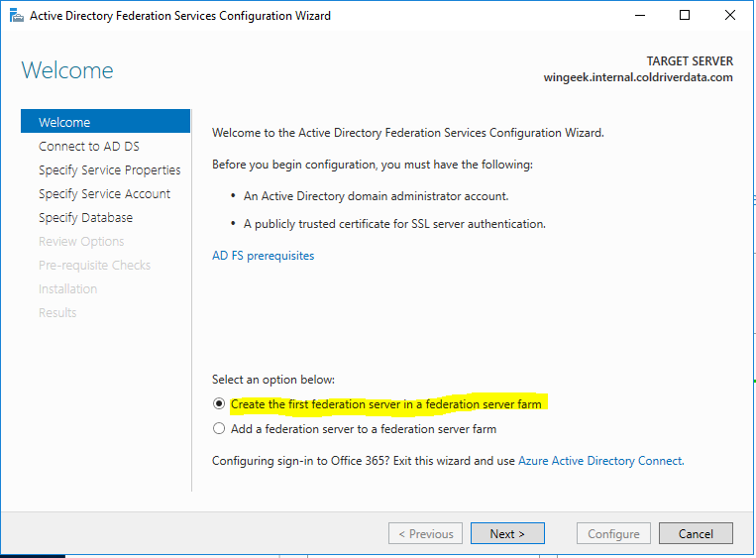This screenshot has height=558, width=756.
Task: Close the AD FS Configuration Wizard window
Action: click(x=730, y=15)
